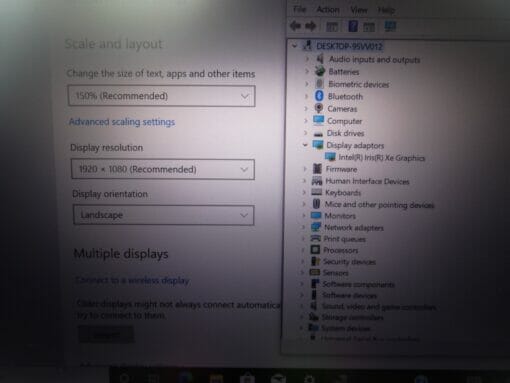Collapse the Display adaptors category
The image size is (510, 383).
305,145
